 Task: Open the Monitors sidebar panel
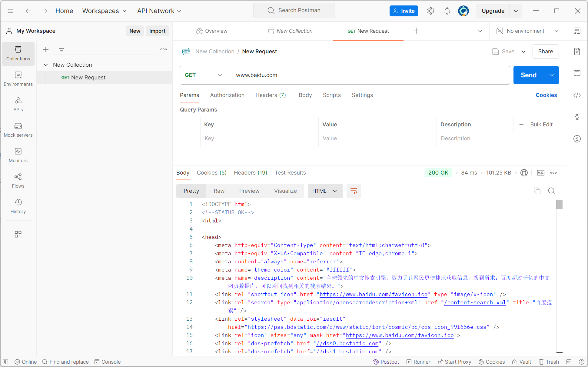tap(18, 155)
